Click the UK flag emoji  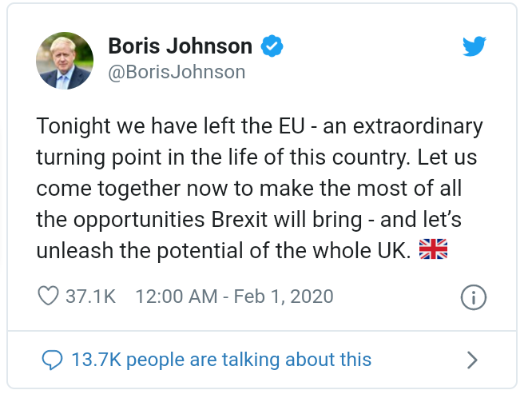point(433,250)
